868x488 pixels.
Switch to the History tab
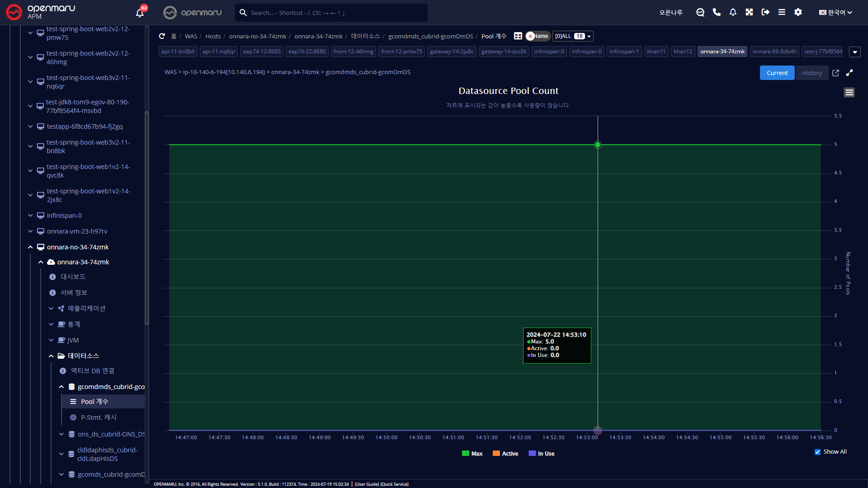[x=811, y=73]
